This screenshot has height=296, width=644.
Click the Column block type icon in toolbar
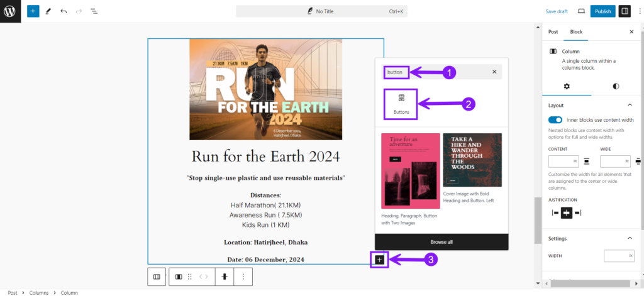tap(179, 277)
